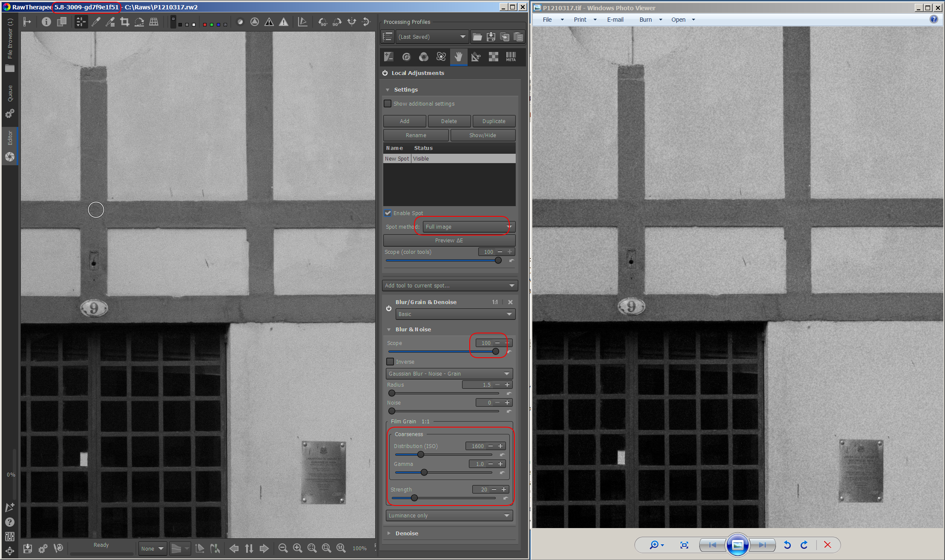Open Photo Viewer File menu
The width and height of the screenshot is (945, 560).
547,20
